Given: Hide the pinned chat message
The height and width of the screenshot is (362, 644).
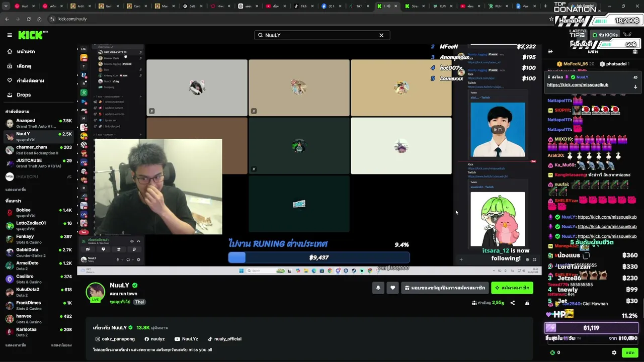Looking at the screenshot, I should click(635, 77).
